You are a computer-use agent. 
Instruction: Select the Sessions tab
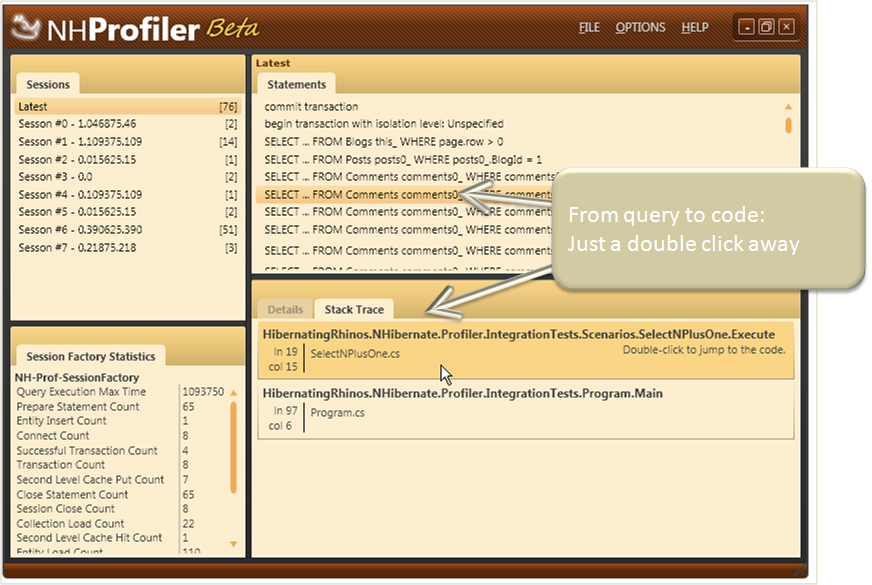coord(48,85)
